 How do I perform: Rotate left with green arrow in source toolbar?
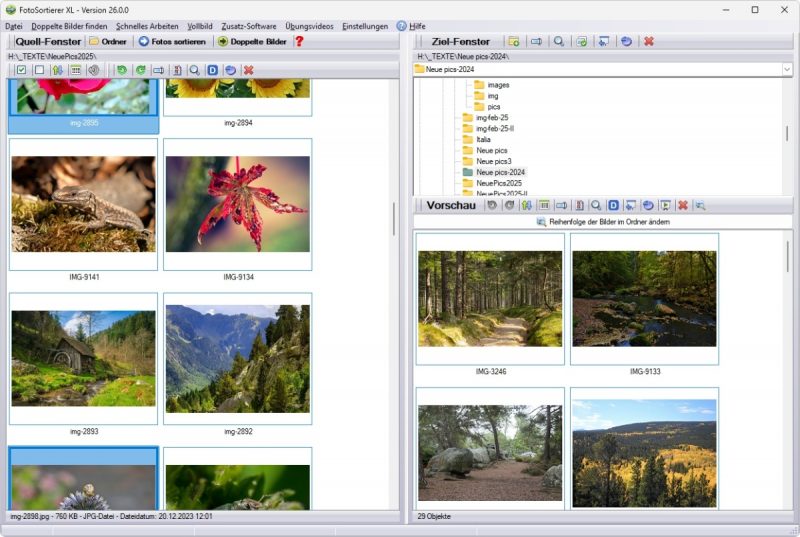tap(121, 70)
